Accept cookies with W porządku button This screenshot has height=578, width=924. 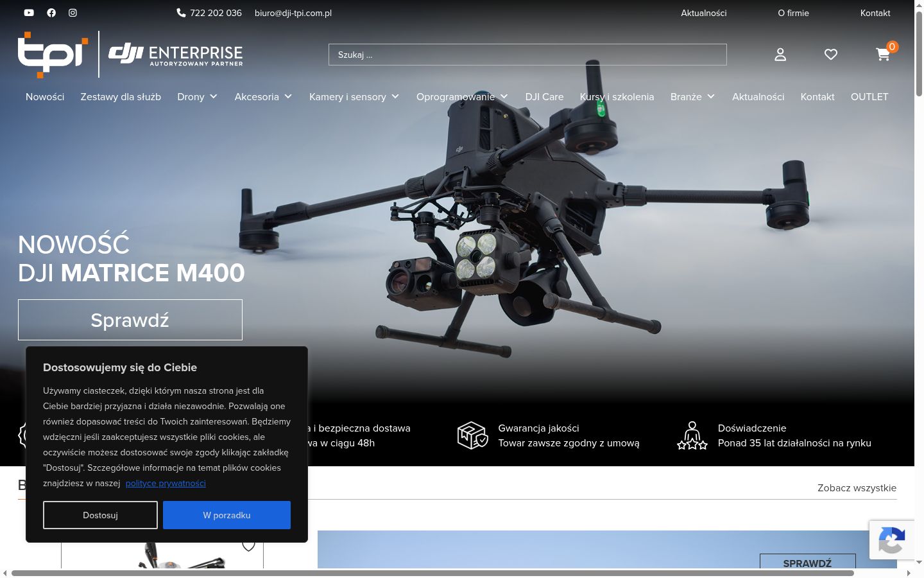(x=227, y=515)
